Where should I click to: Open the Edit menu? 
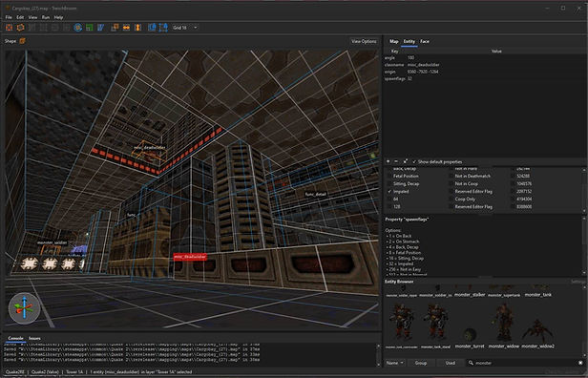20,17
